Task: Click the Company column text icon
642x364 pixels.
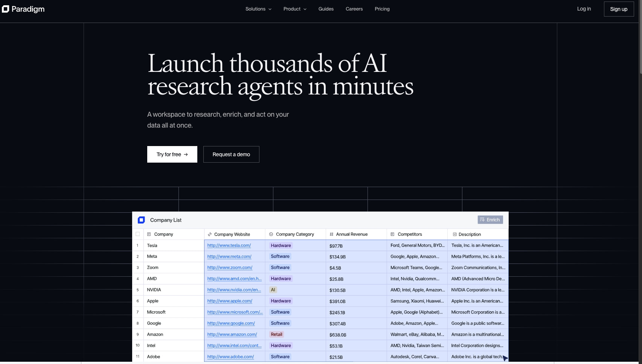Action: coord(149,234)
